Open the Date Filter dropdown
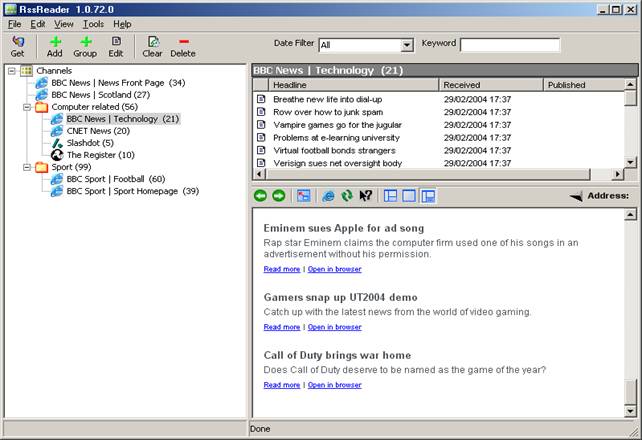Image resolution: width=642 pixels, height=440 pixels. coord(407,45)
